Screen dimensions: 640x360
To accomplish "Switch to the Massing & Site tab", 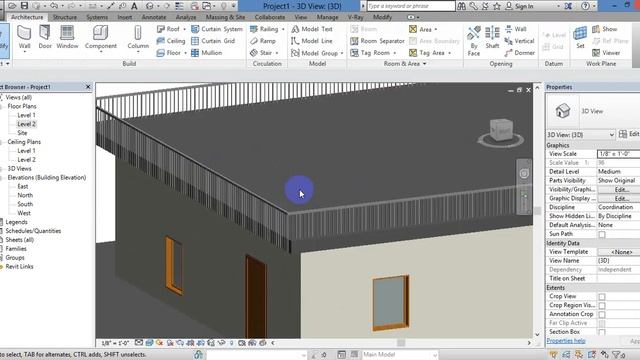I will coord(225,17).
